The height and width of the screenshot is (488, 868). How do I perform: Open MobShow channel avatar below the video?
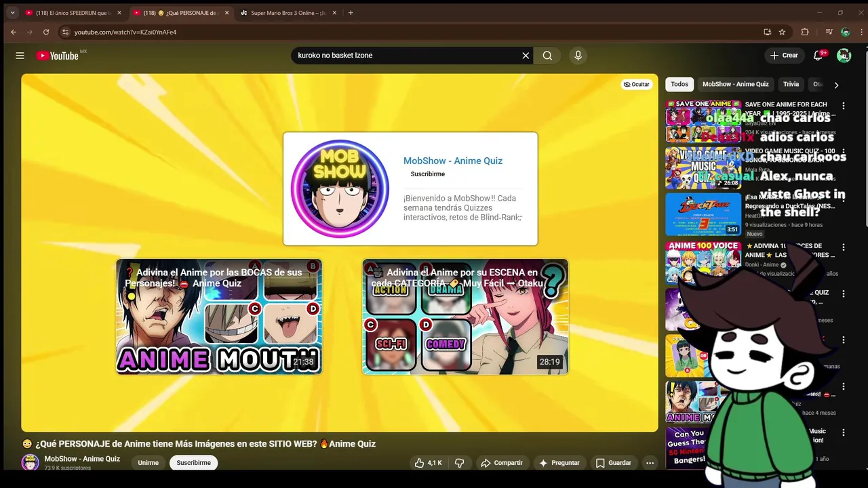point(31,462)
